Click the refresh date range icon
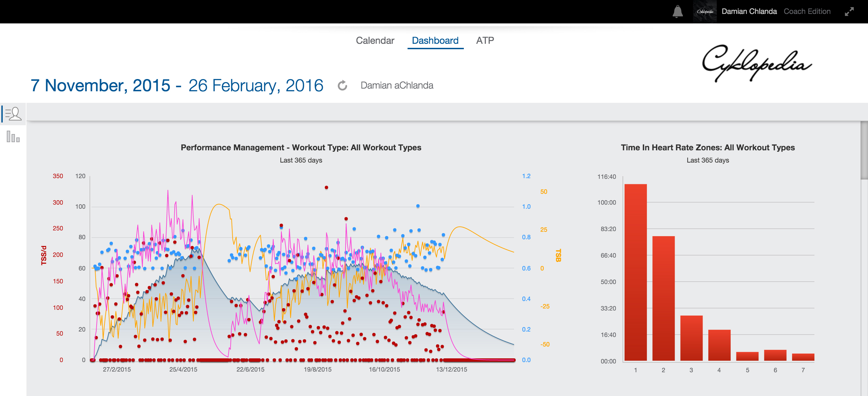The height and width of the screenshot is (396, 868). 342,86
